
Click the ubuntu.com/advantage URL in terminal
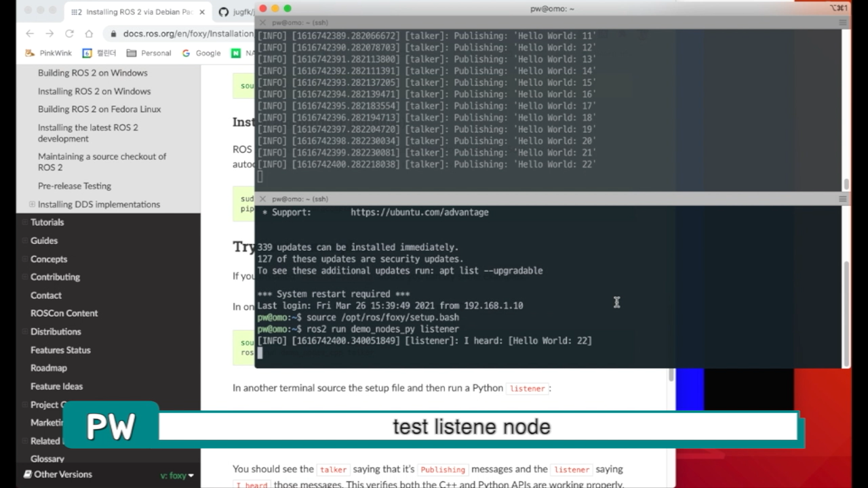click(x=419, y=212)
